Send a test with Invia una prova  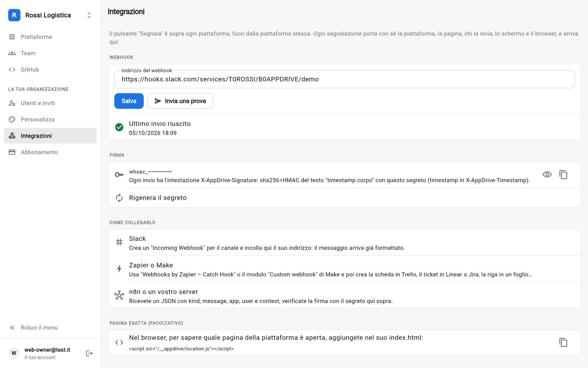pos(180,101)
